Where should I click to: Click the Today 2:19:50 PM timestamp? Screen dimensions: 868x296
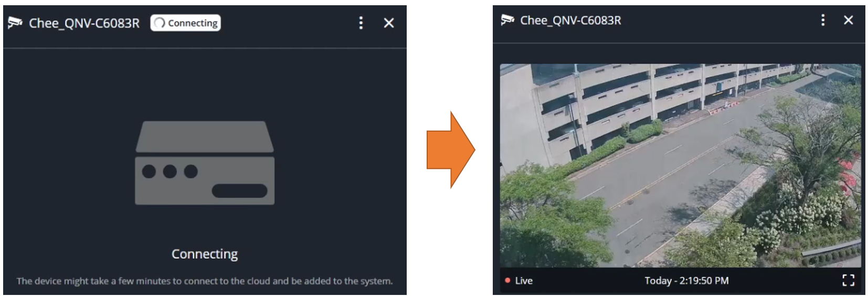pos(686,281)
